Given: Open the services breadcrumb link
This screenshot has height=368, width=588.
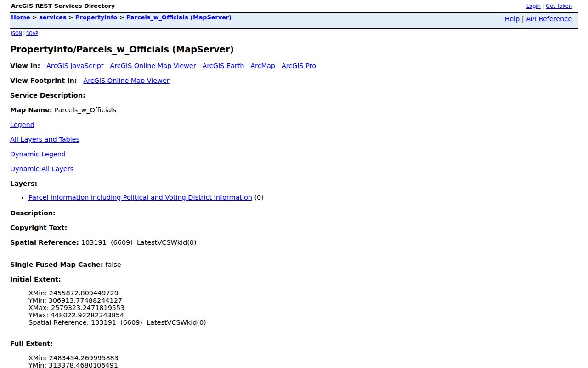Looking at the screenshot, I should 53,17.
